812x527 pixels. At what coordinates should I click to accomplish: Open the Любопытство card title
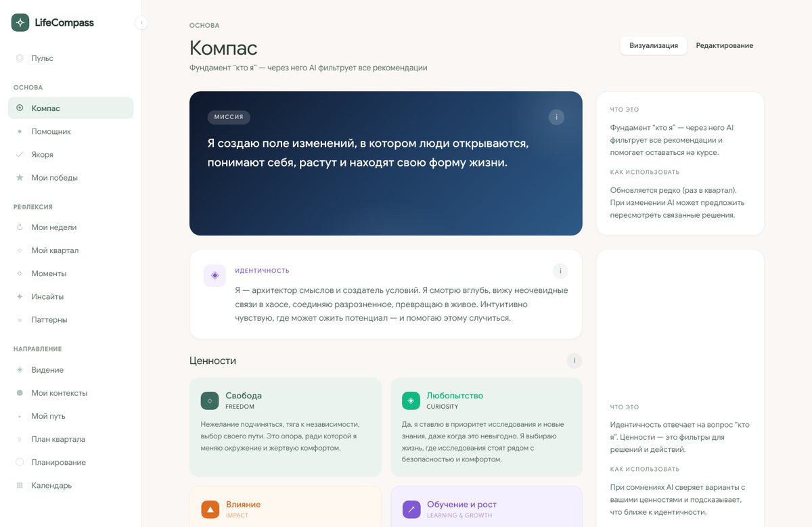pyautogui.click(x=455, y=396)
